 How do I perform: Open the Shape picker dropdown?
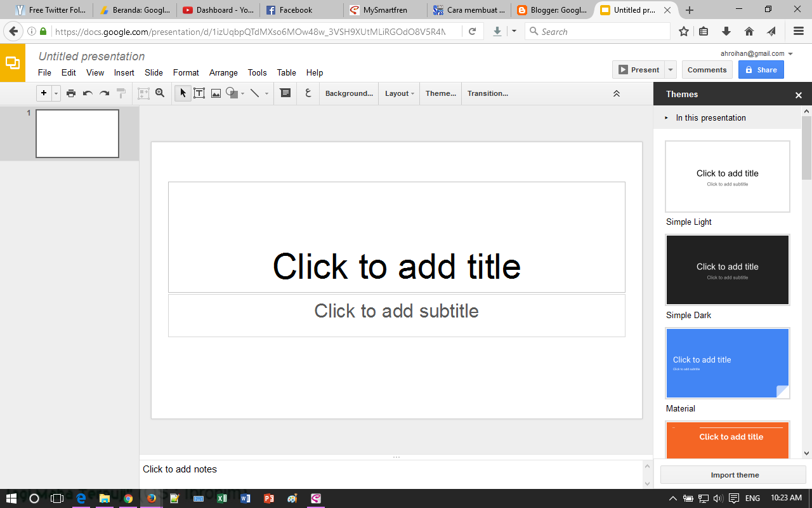tap(242, 93)
